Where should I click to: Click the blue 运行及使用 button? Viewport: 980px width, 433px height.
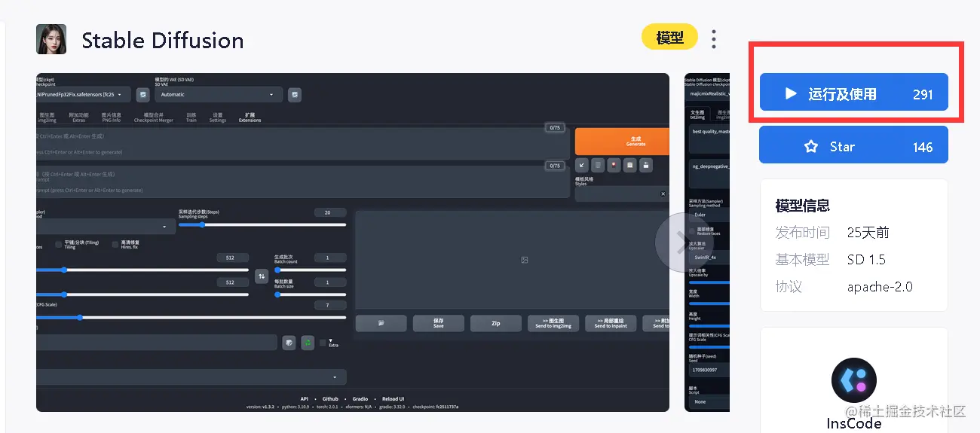853,92
